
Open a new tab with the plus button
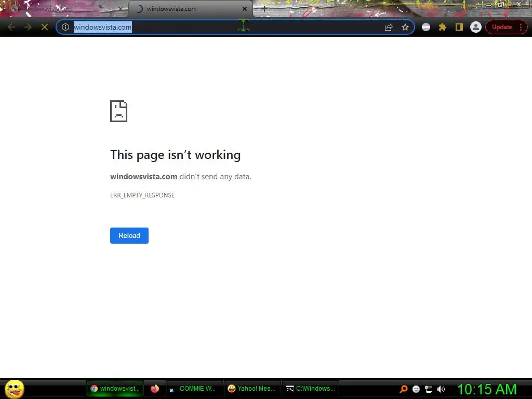[x=264, y=9]
